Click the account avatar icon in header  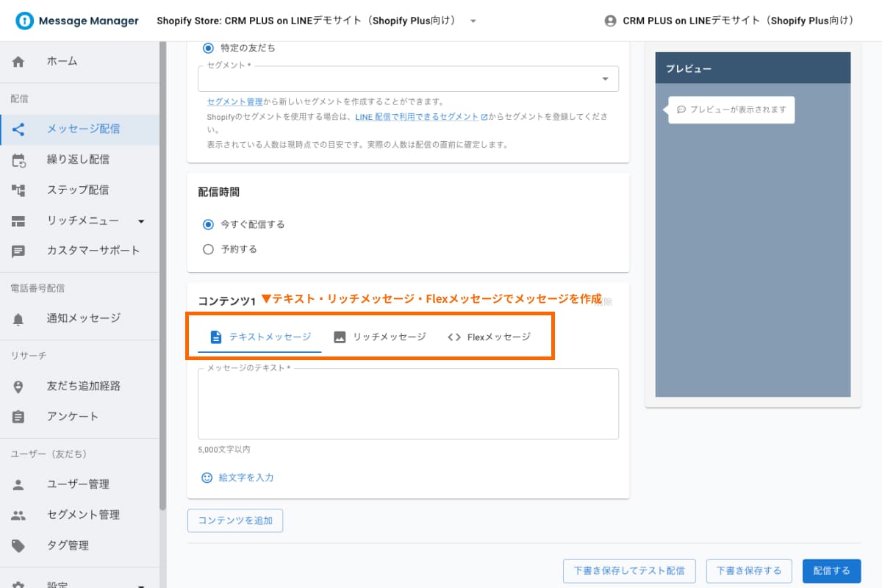tap(610, 21)
